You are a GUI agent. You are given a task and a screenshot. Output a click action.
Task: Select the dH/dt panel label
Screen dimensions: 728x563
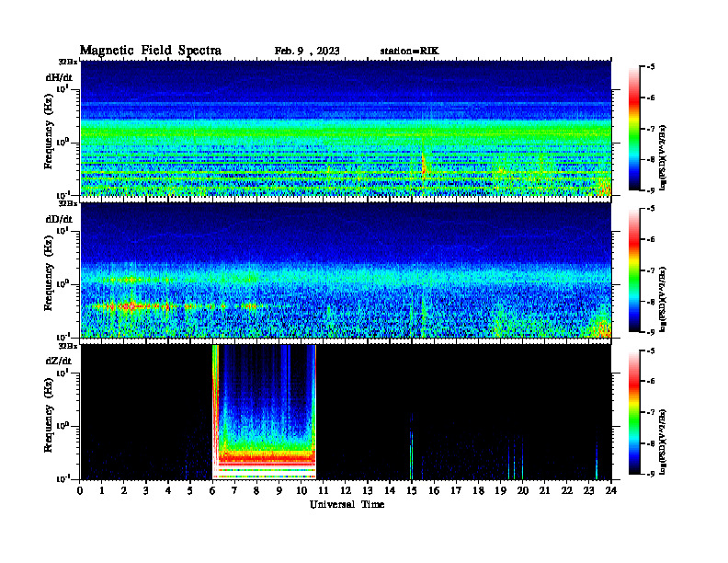pyautogui.click(x=59, y=77)
